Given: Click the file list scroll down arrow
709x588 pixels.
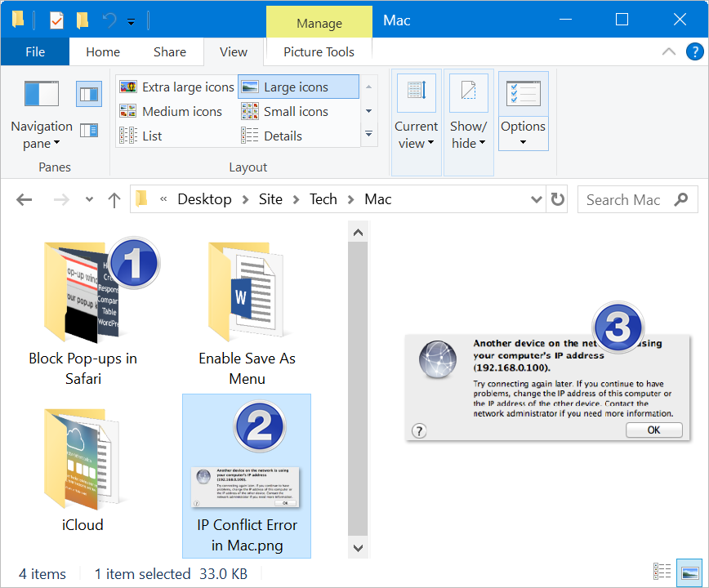Looking at the screenshot, I should tap(358, 548).
